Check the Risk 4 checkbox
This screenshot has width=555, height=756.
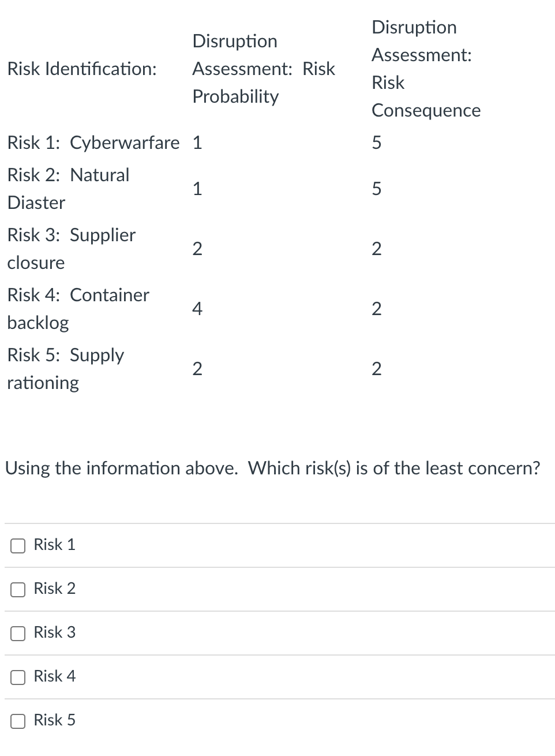[x=17, y=677]
